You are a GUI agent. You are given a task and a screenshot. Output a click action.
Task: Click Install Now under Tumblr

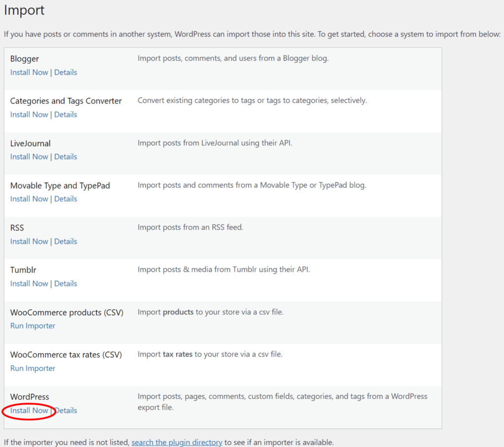click(x=29, y=284)
